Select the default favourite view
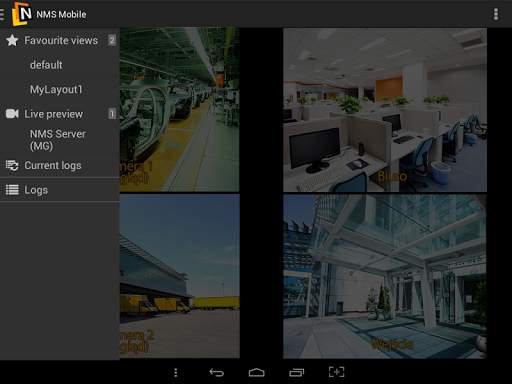 point(60,65)
